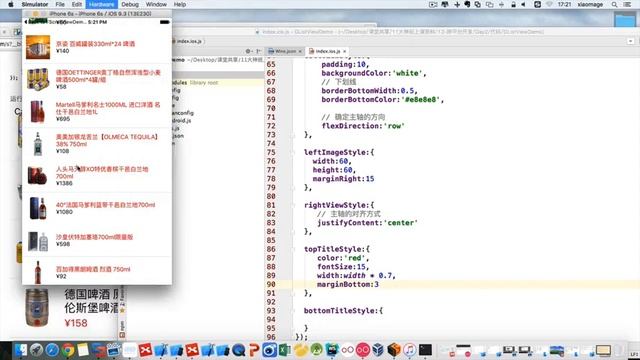Launch Safari from the Dock
The image size is (640, 360).
click(x=52, y=350)
